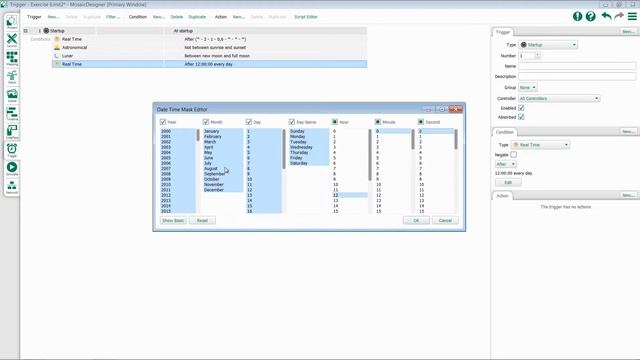The height and width of the screenshot is (360, 640).
Task: Select the Trigger tab in right panel
Action: coord(503,32)
